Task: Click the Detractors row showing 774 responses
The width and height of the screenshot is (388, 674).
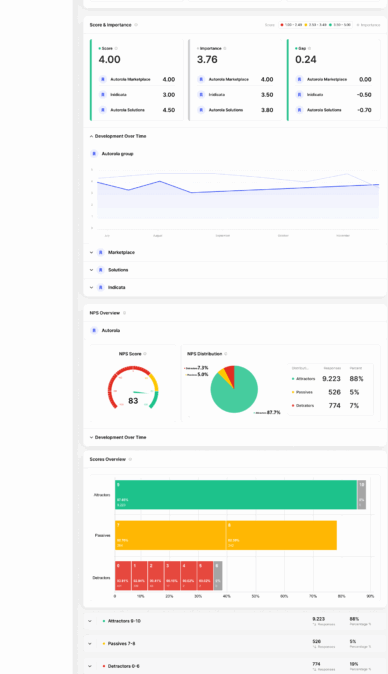Action: click(330, 405)
